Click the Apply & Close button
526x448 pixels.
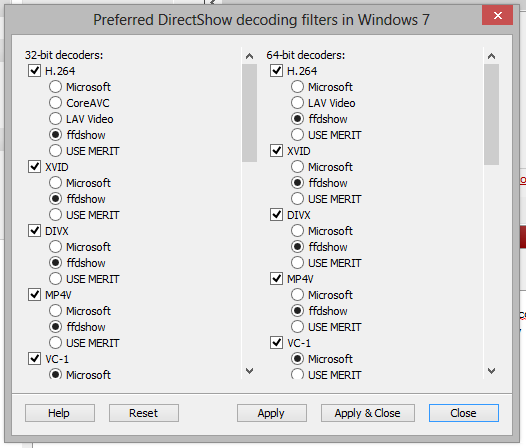(x=368, y=413)
